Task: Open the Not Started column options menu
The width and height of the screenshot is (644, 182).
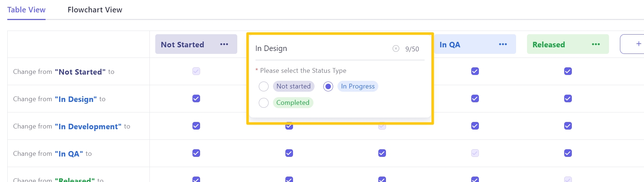Action: point(224,44)
